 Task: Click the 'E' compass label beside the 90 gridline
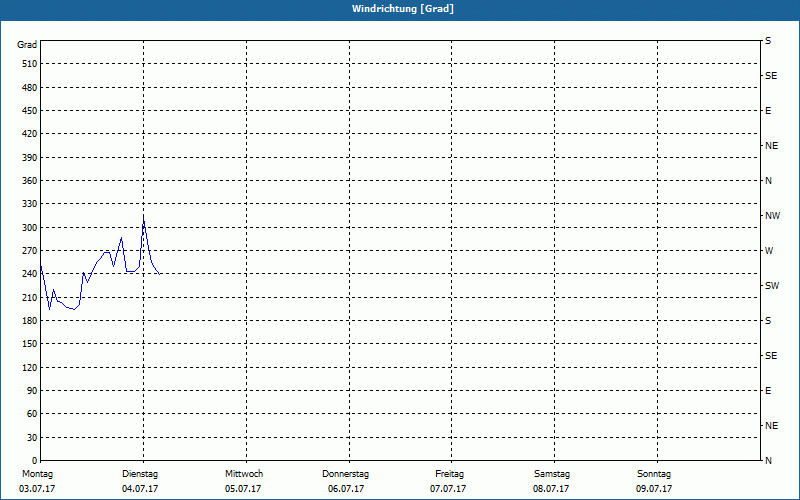(768, 391)
